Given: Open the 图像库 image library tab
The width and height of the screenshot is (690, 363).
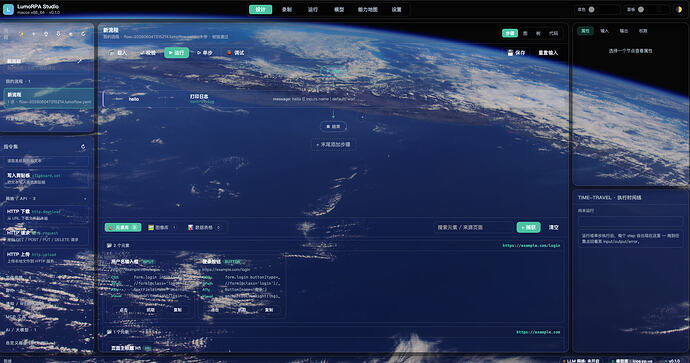Looking at the screenshot, I should [x=162, y=227].
